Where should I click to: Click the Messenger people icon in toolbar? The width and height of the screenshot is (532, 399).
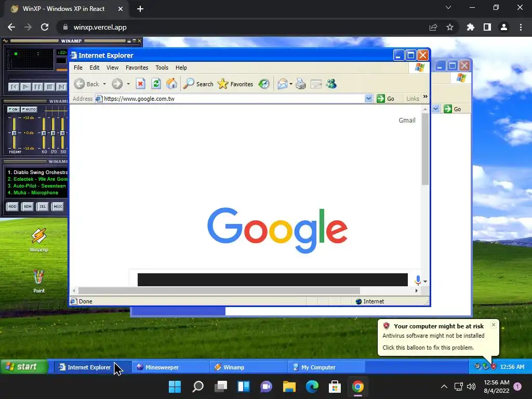331,84
